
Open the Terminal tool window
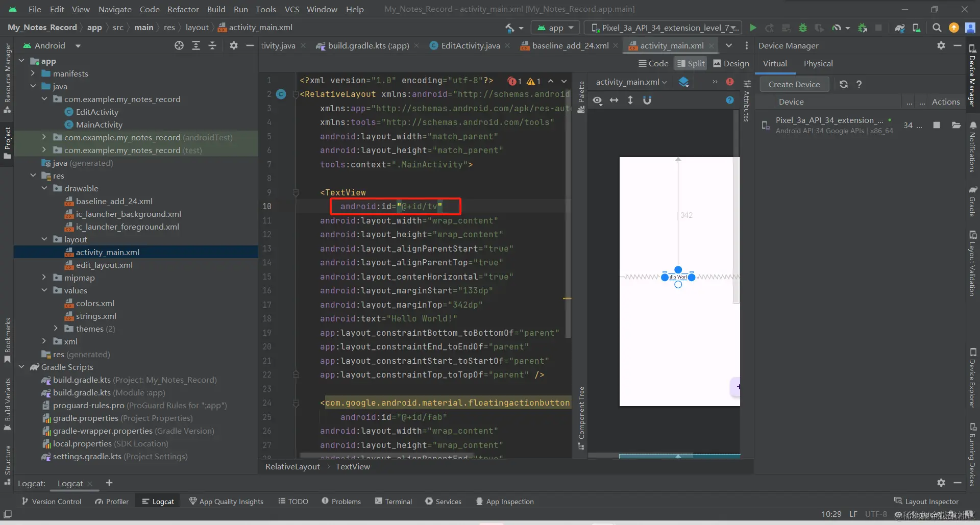pyautogui.click(x=393, y=502)
